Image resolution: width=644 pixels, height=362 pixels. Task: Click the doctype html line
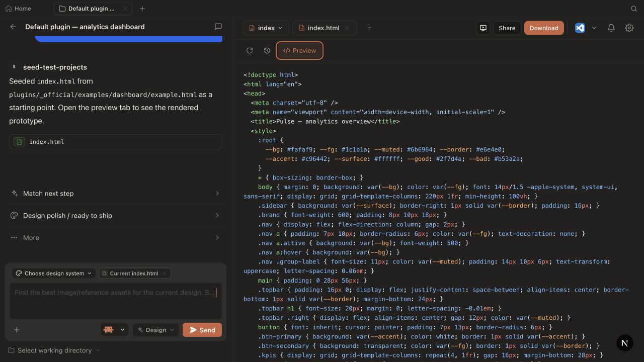pos(271,75)
